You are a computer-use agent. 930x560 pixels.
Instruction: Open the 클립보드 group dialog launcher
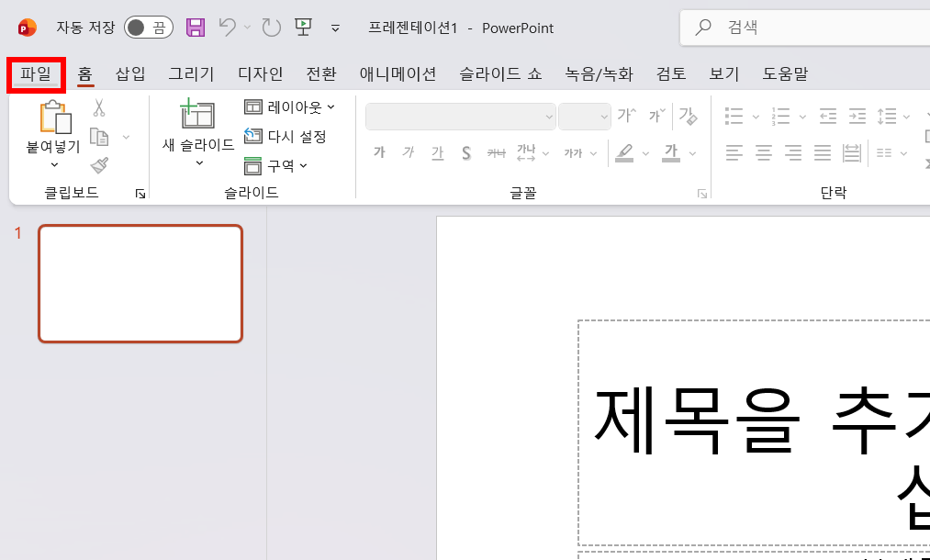pos(140,194)
